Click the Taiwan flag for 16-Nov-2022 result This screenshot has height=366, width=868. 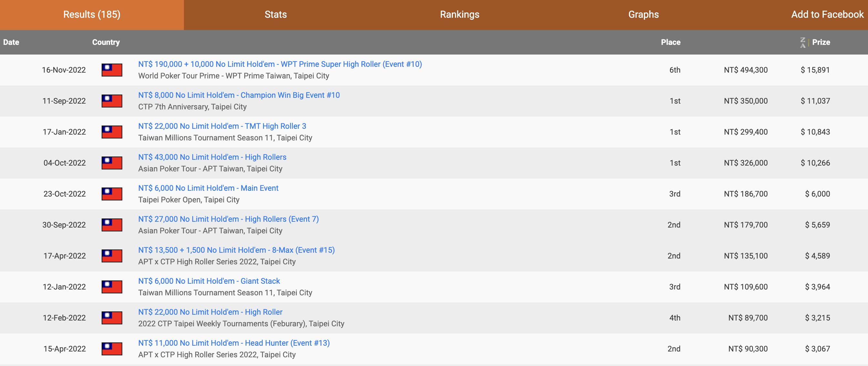pos(112,70)
